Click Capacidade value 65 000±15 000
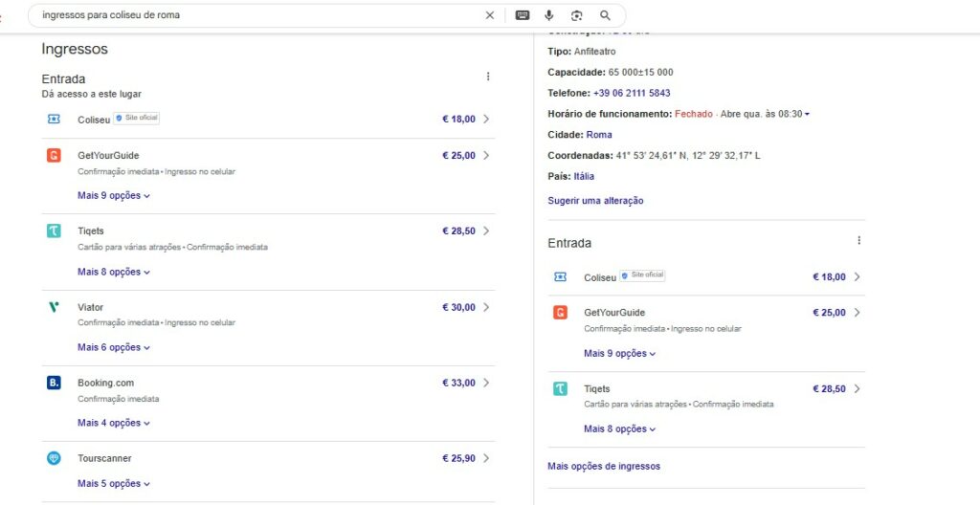 [640, 73]
